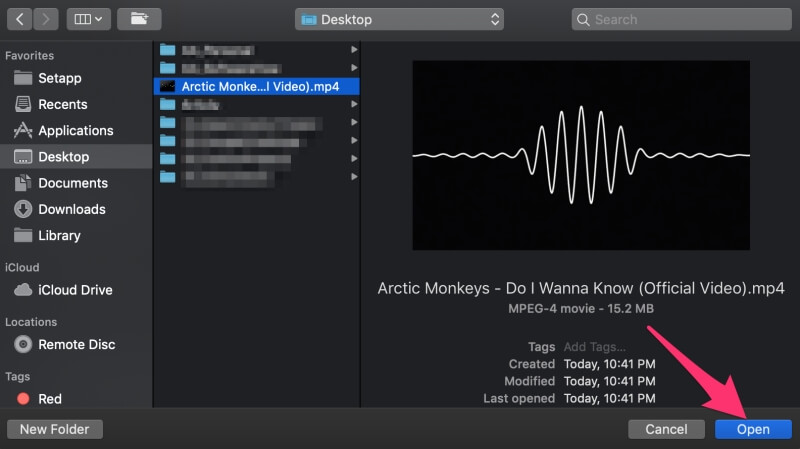Click the New Folder button
Image resolution: width=800 pixels, height=449 pixels.
55,429
